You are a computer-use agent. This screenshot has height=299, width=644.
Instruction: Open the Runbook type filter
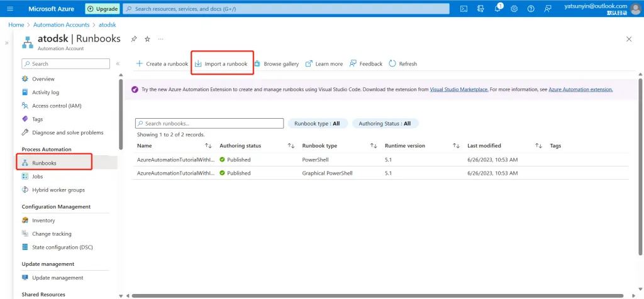(318, 124)
